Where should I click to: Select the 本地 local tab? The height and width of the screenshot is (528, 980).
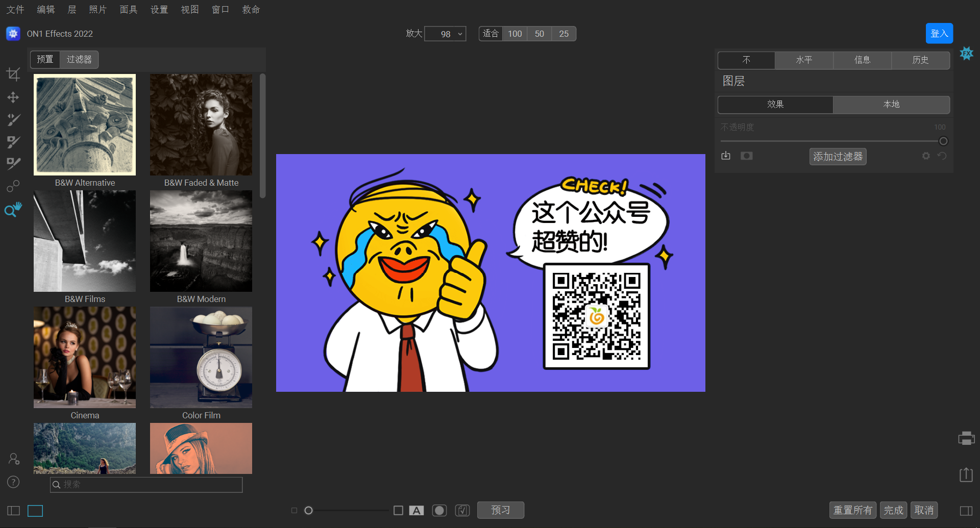point(891,105)
